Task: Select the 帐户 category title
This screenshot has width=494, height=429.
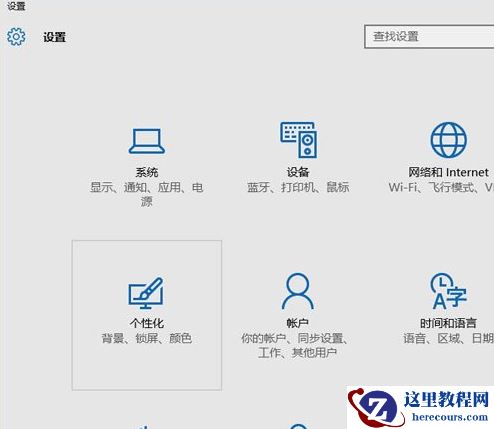Action: (298, 323)
